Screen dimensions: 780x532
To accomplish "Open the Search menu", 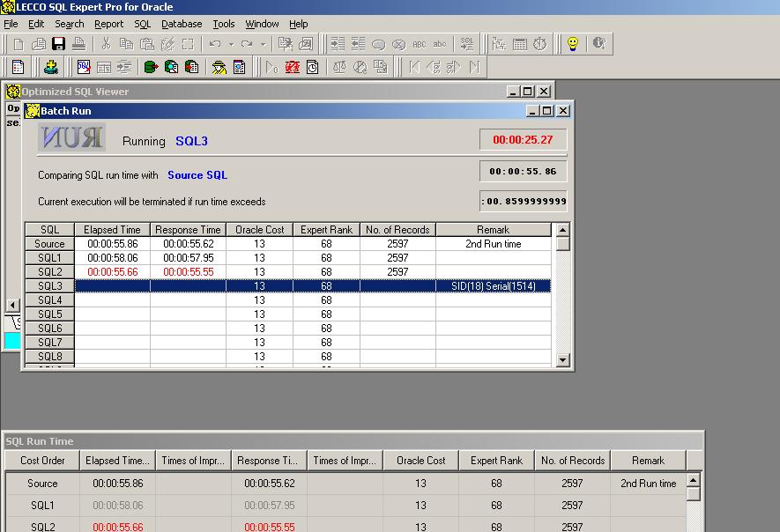I will tap(69, 24).
